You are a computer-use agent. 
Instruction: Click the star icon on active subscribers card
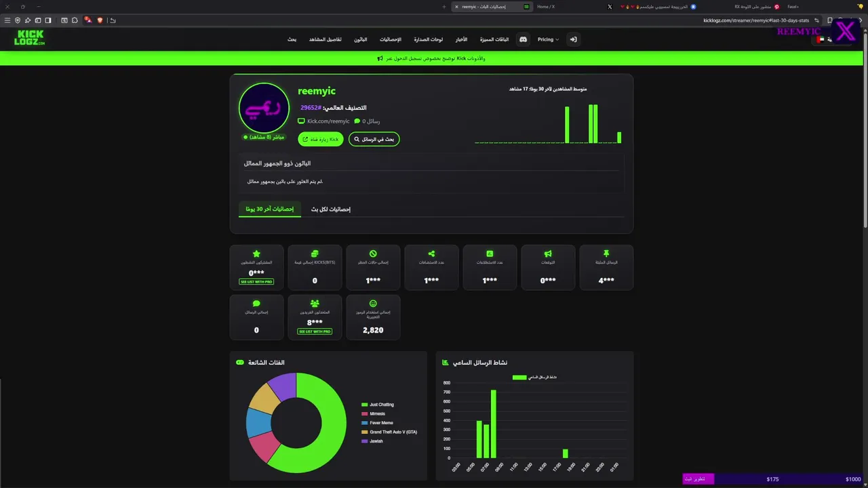click(256, 253)
